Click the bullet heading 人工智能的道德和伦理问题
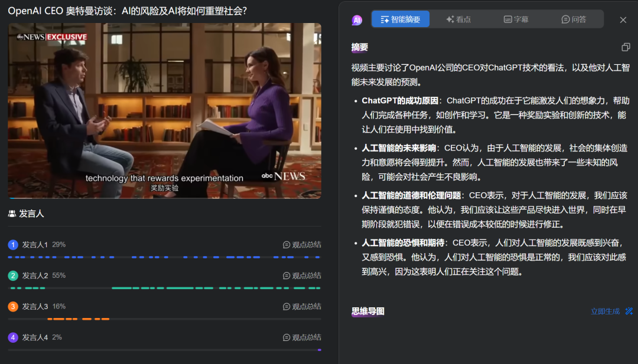The width and height of the screenshot is (638, 364). 411,195
